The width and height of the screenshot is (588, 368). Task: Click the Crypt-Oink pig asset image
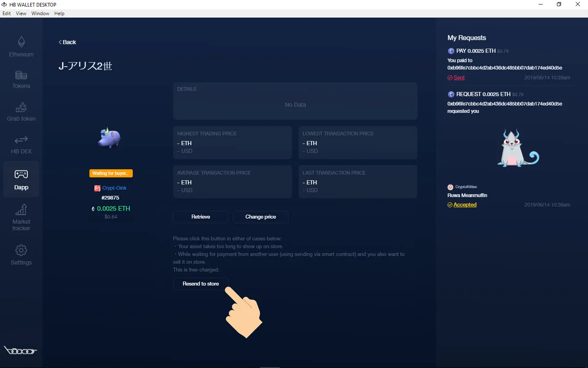click(109, 138)
